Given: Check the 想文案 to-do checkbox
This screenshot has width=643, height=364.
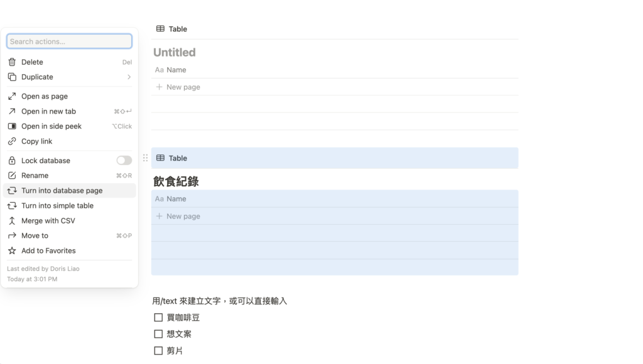Looking at the screenshot, I should tap(158, 335).
